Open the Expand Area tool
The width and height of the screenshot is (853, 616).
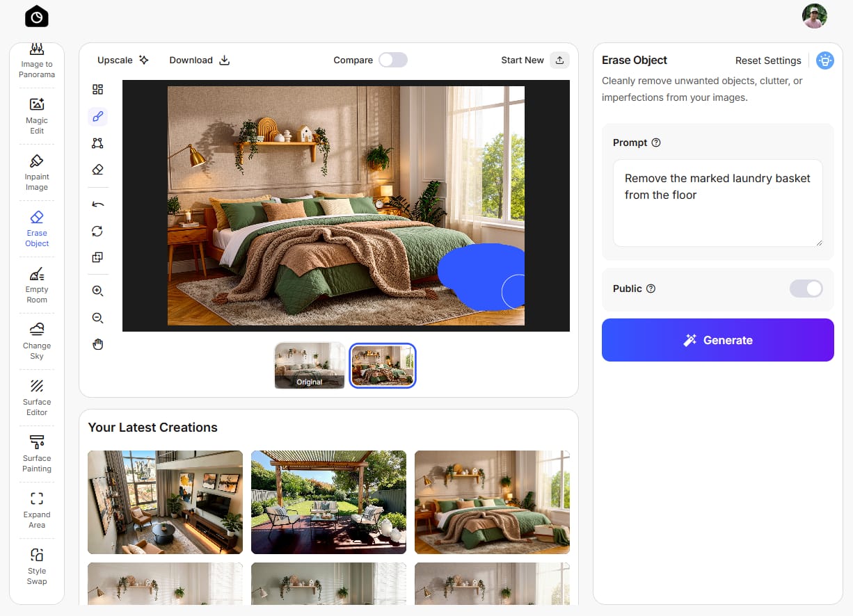pyautogui.click(x=37, y=510)
